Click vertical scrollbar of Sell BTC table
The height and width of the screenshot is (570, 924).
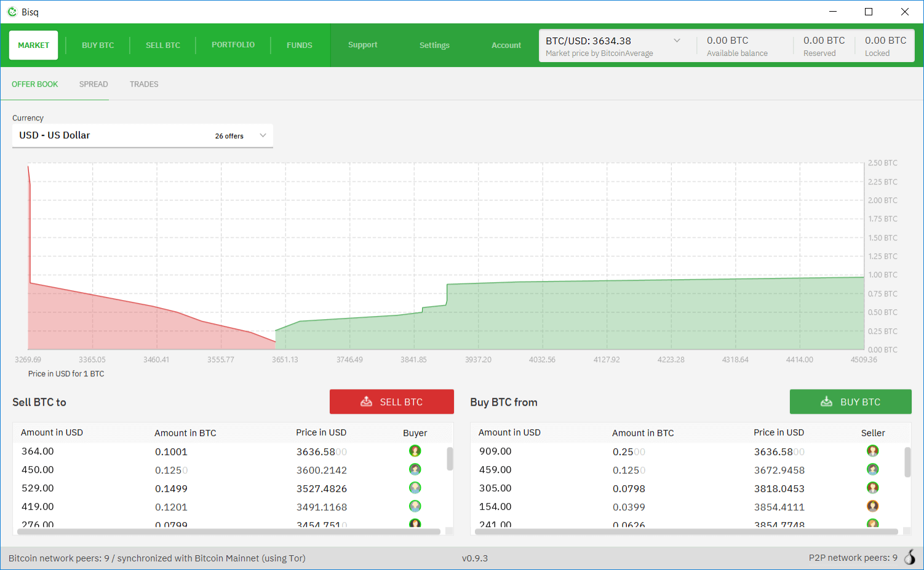(450, 459)
